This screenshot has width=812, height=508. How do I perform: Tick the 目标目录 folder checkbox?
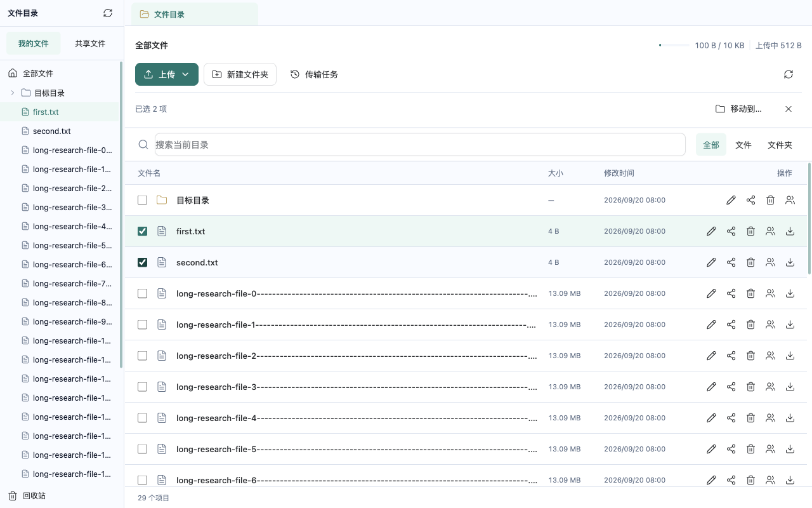[142, 200]
